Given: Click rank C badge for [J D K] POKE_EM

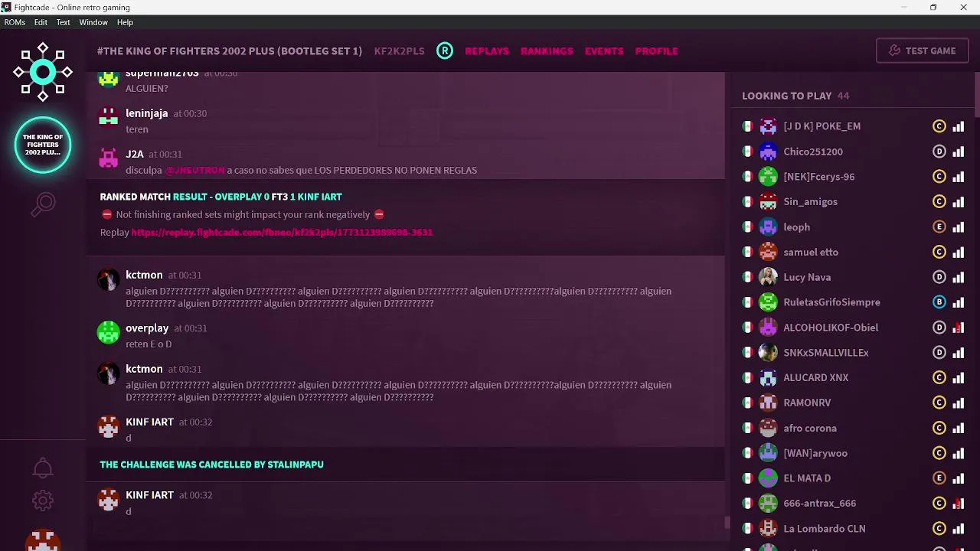Looking at the screenshot, I should click(939, 126).
